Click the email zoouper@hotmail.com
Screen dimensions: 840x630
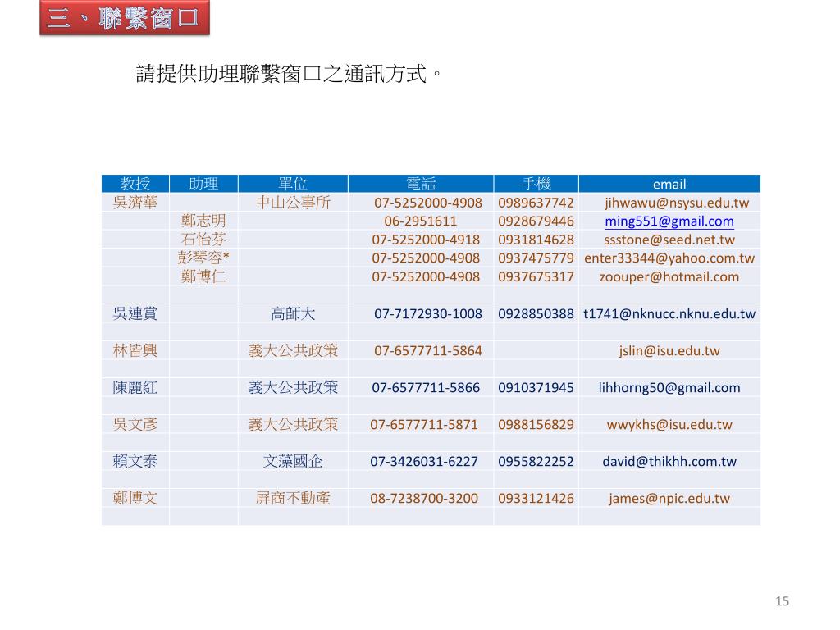(x=669, y=277)
